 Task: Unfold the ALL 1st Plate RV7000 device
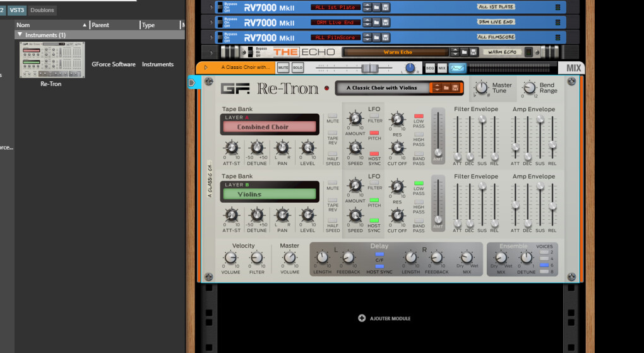point(211,7)
